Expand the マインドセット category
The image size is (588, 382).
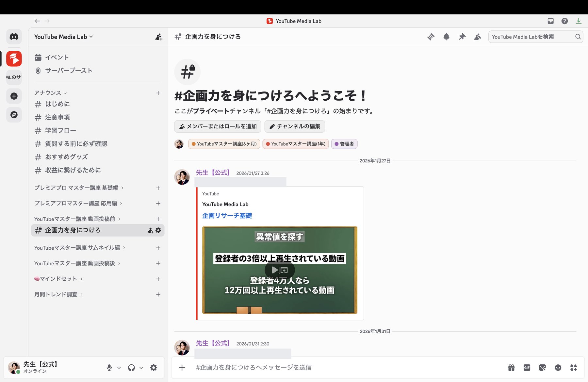click(x=58, y=279)
